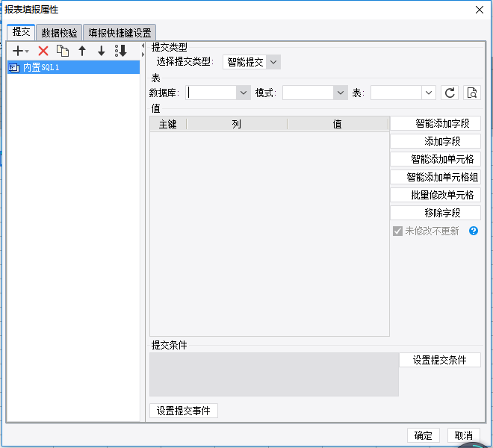Move the selected item up
Image resolution: width=493 pixels, height=448 pixels.
(x=82, y=51)
